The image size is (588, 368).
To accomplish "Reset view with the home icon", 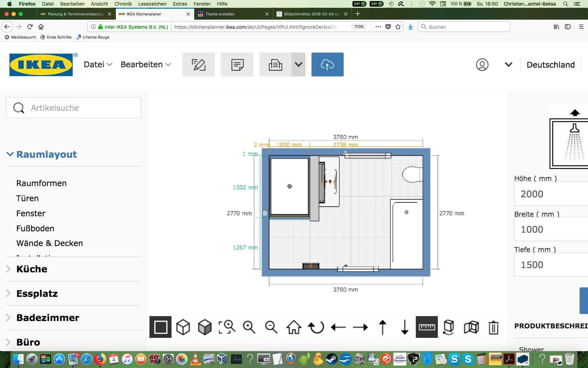I will tap(294, 327).
